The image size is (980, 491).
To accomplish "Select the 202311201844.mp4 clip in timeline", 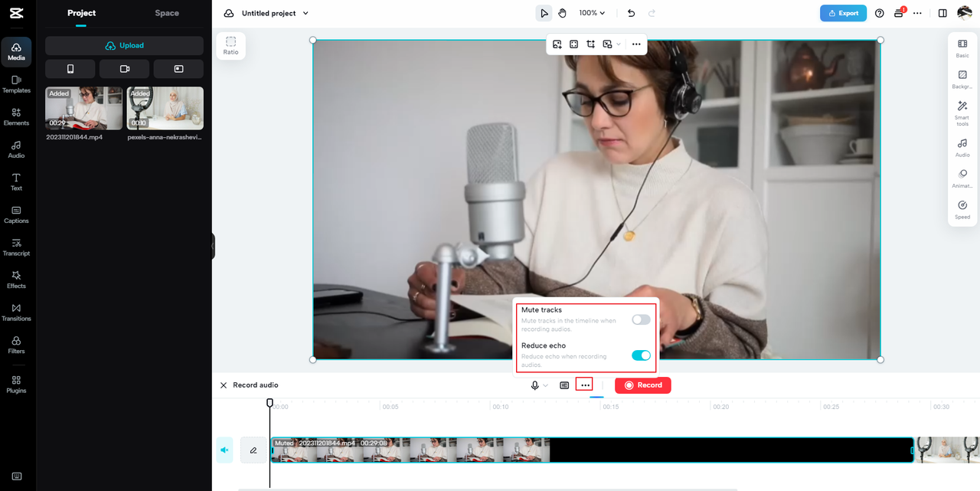I will (592, 450).
